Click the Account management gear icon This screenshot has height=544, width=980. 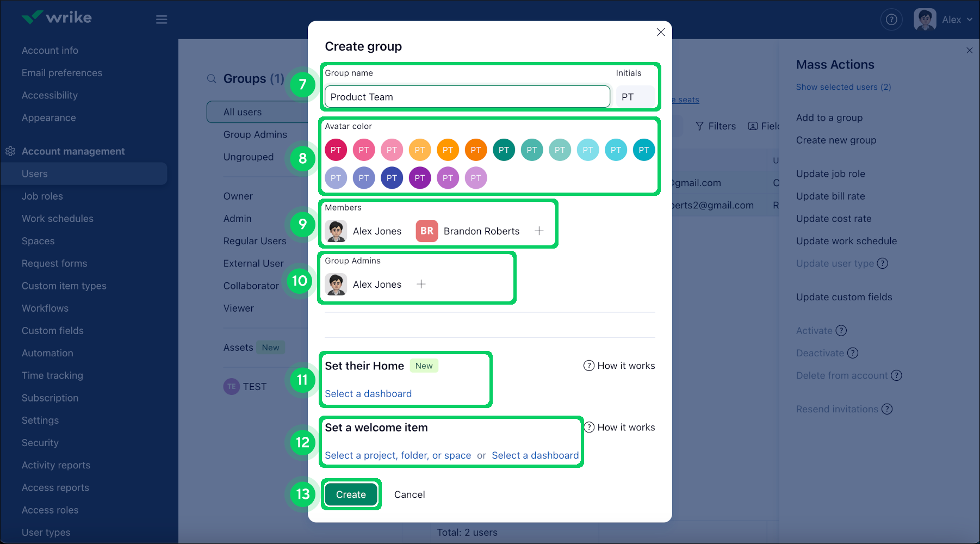(x=10, y=151)
